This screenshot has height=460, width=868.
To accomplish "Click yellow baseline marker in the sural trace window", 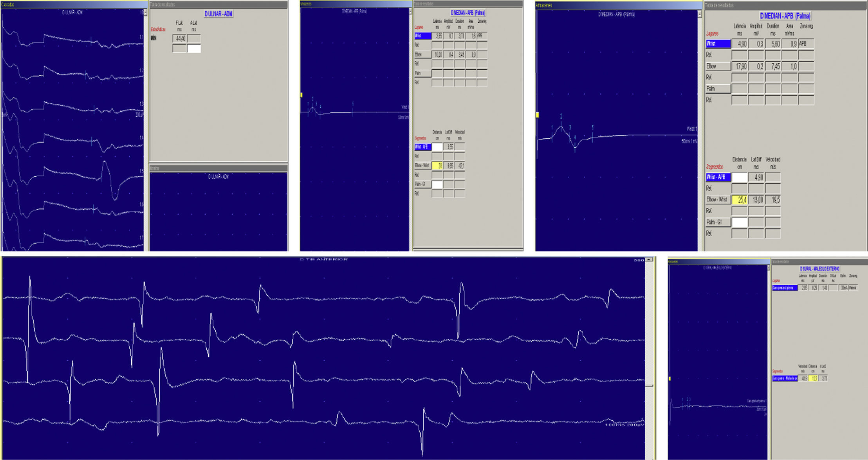I will coord(669,379).
